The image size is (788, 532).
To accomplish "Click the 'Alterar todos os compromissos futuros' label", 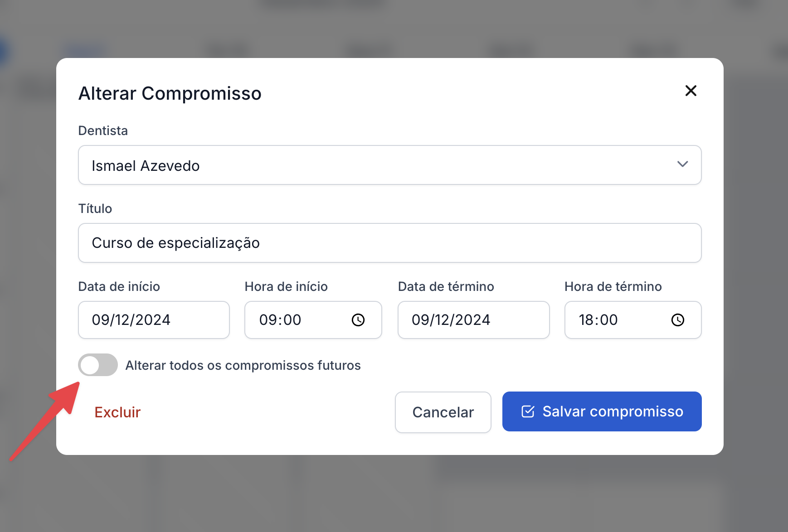I will 243,365.
